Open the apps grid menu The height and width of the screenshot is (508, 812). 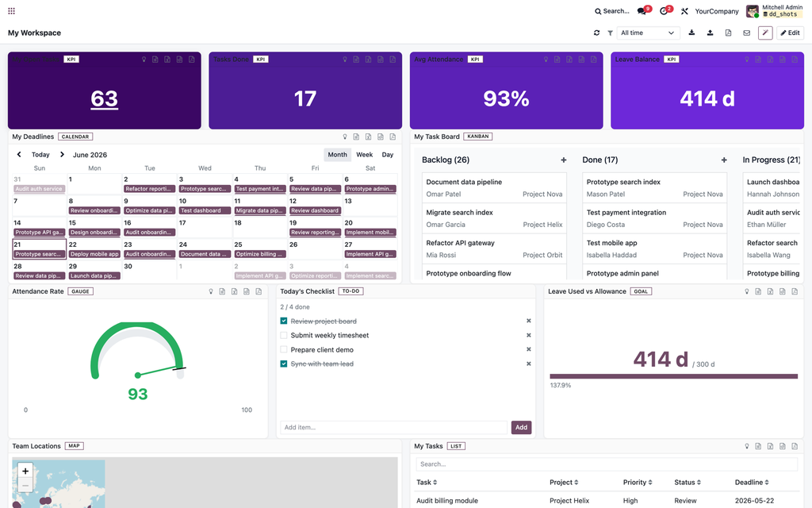tap(11, 11)
